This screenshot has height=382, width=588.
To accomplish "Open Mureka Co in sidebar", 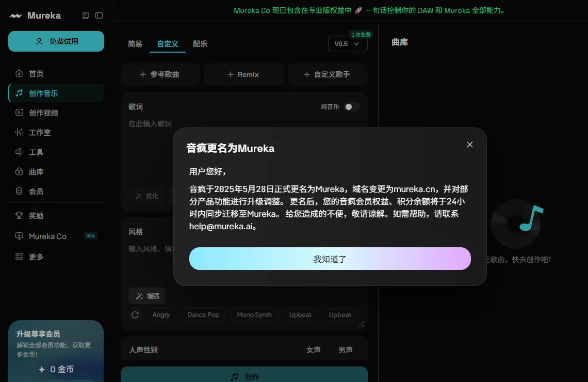I will pos(56,236).
